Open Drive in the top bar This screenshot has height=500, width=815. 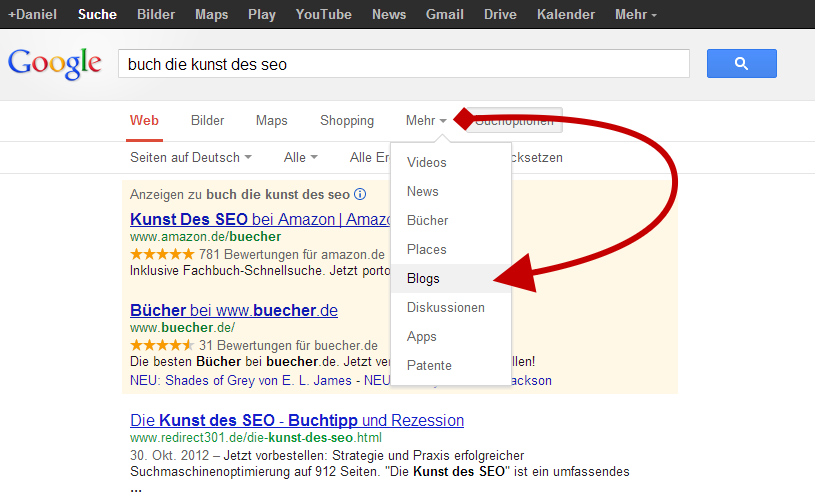click(500, 14)
